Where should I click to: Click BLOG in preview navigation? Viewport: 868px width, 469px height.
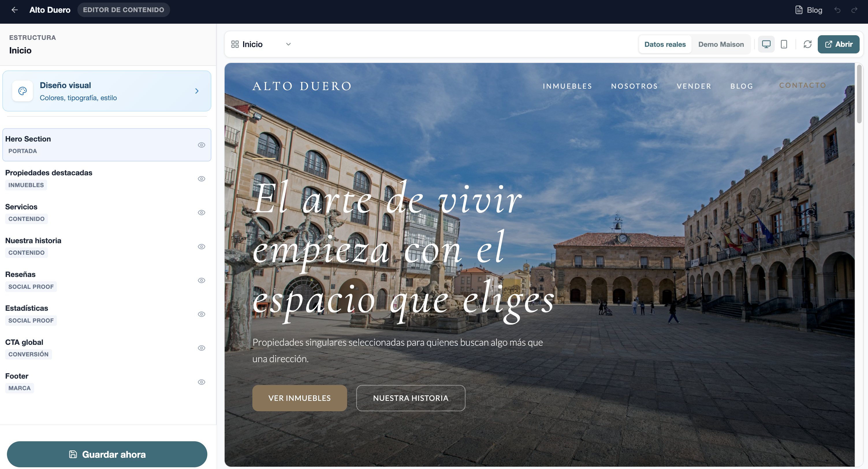[x=742, y=86]
